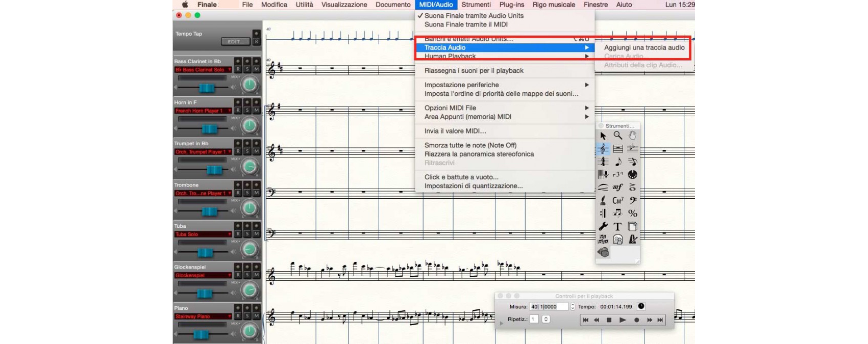Open the Strumenti menu in the menu bar
Viewport: 868px width, 344px height.
(476, 5)
